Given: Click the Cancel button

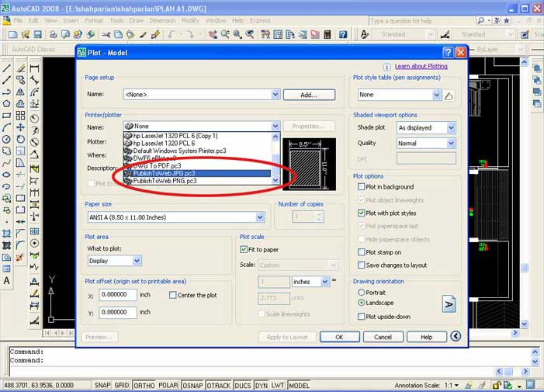Looking at the screenshot, I should [383, 337].
